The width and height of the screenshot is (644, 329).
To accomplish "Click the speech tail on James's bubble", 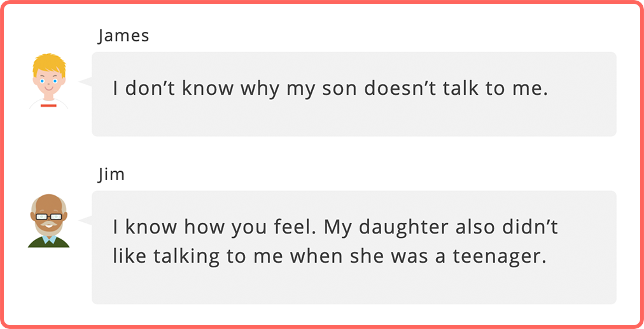I will [x=85, y=81].
